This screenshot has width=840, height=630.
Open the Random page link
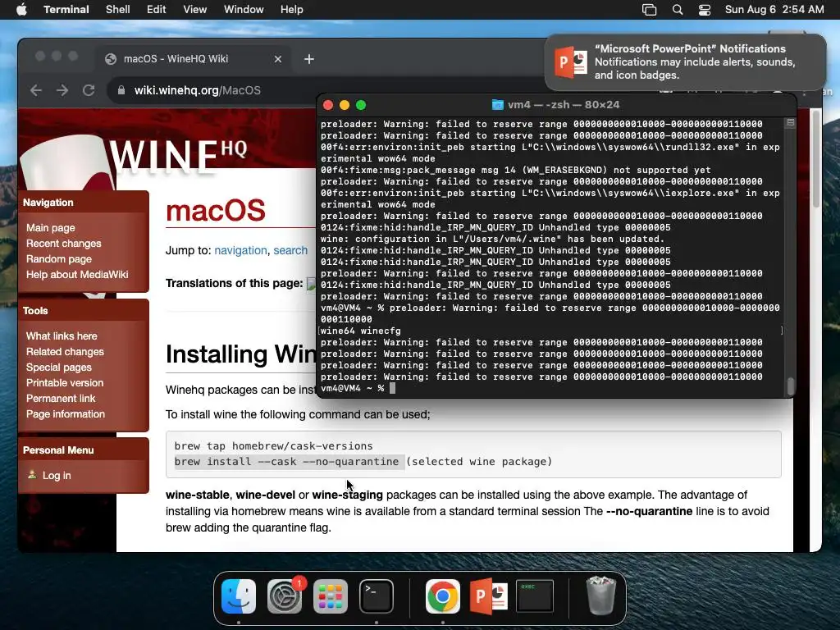pos(59,258)
